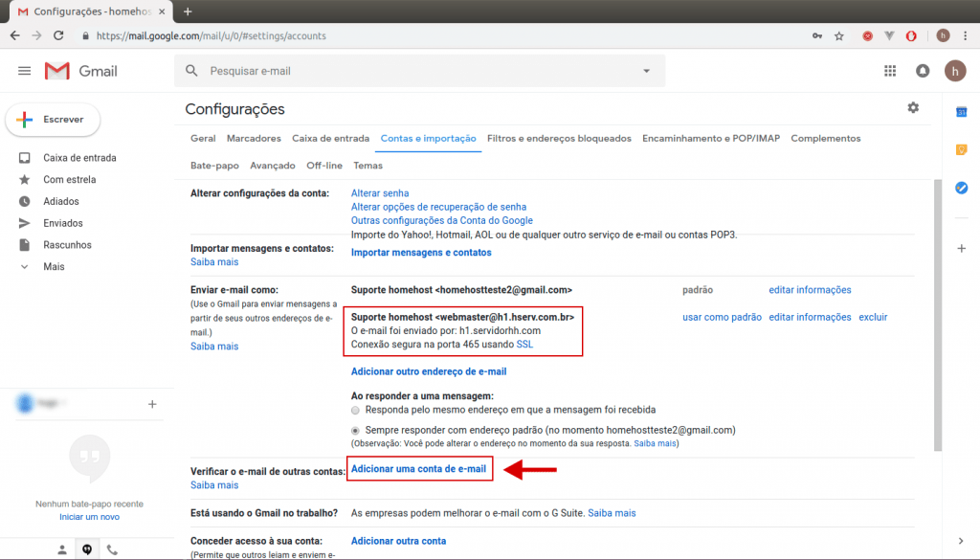Open the settings gear icon
980x560 pixels.
click(913, 107)
